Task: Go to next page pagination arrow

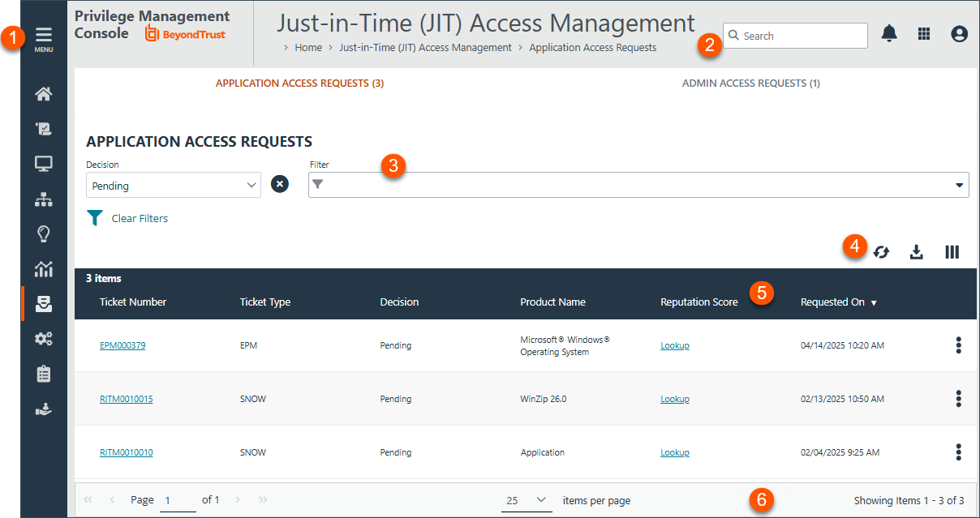Action: (x=238, y=500)
